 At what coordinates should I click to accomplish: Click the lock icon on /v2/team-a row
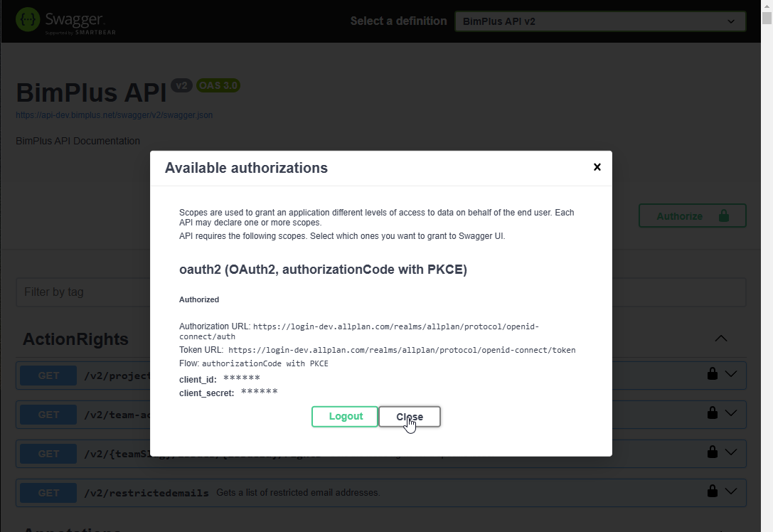pyautogui.click(x=712, y=413)
